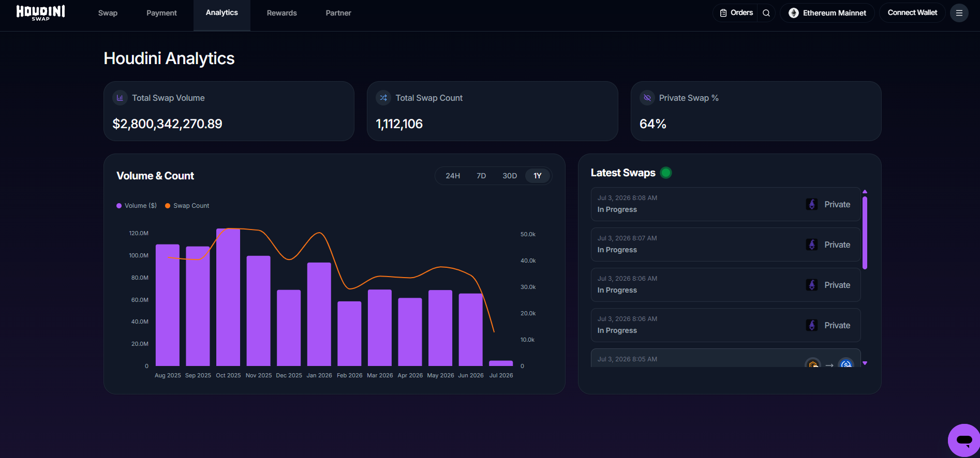Image resolution: width=980 pixels, height=458 pixels.
Task: Click the green live indicator beside Latest Swaps
Action: click(x=666, y=173)
